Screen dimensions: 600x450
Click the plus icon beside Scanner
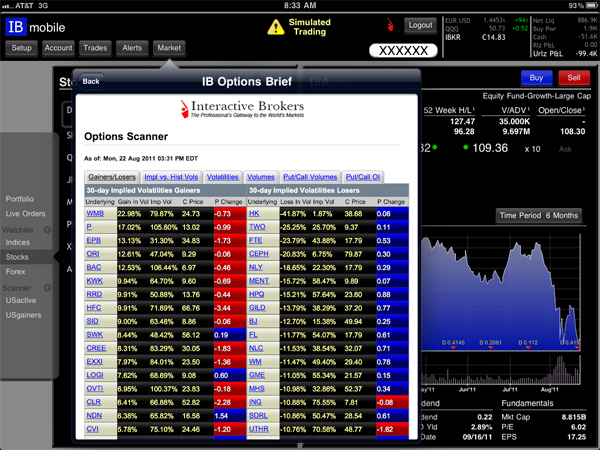(44, 287)
